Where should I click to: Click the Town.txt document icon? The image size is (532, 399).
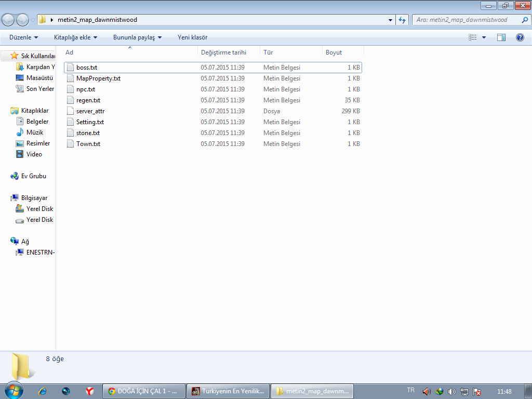[70, 143]
